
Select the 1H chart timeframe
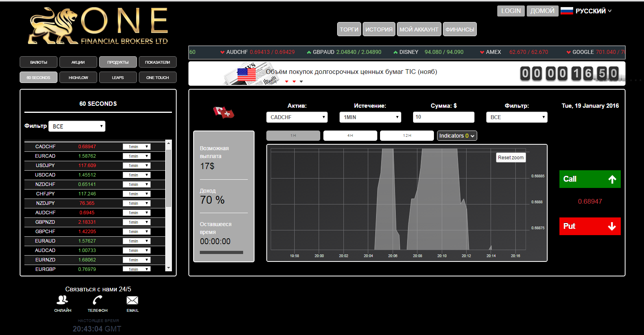(293, 136)
